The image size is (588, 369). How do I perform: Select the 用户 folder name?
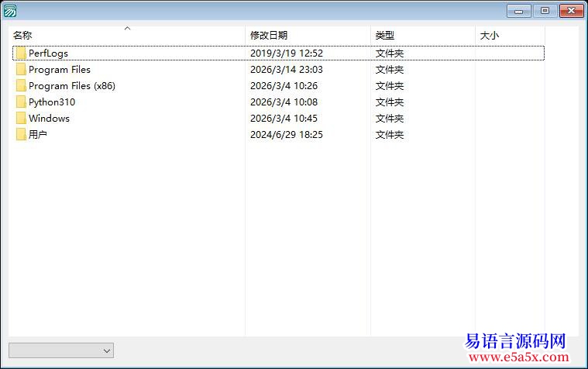[x=38, y=134]
